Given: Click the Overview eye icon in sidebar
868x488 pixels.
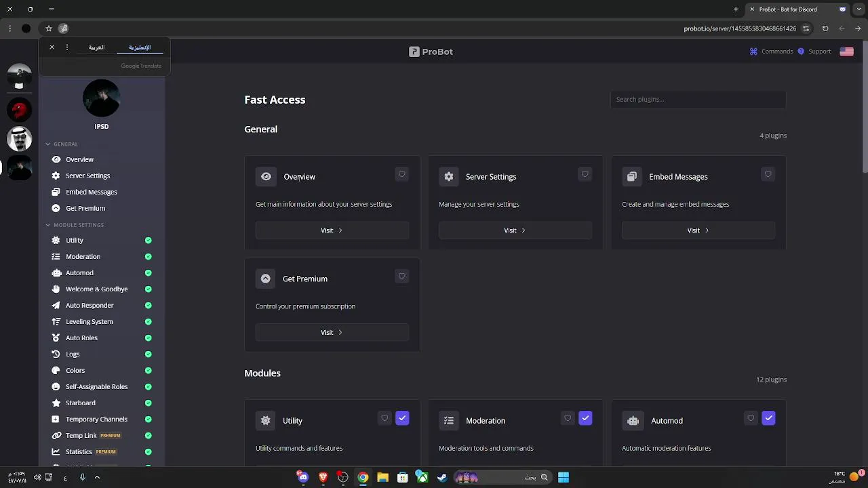Looking at the screenshot, I should (56, 159).
